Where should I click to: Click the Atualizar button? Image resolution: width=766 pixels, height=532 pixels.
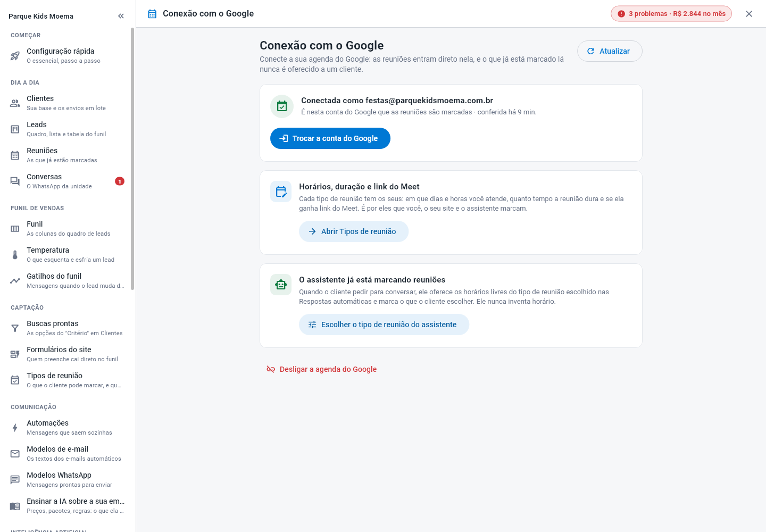(x=610, y=51)
